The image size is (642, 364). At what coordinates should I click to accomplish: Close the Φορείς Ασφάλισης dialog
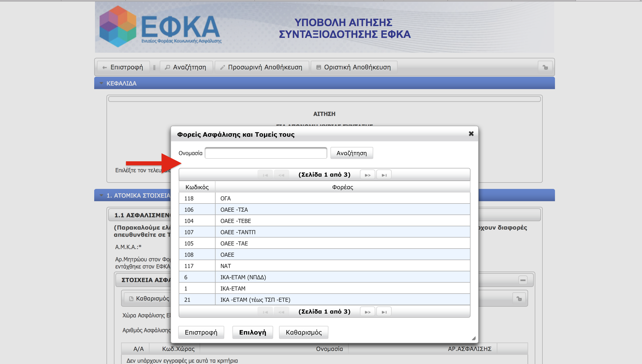471,134
